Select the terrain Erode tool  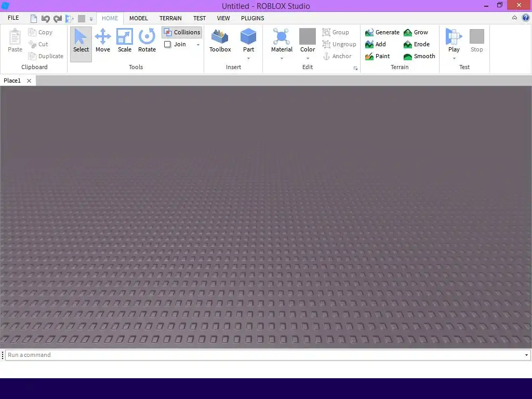(417, 44)
